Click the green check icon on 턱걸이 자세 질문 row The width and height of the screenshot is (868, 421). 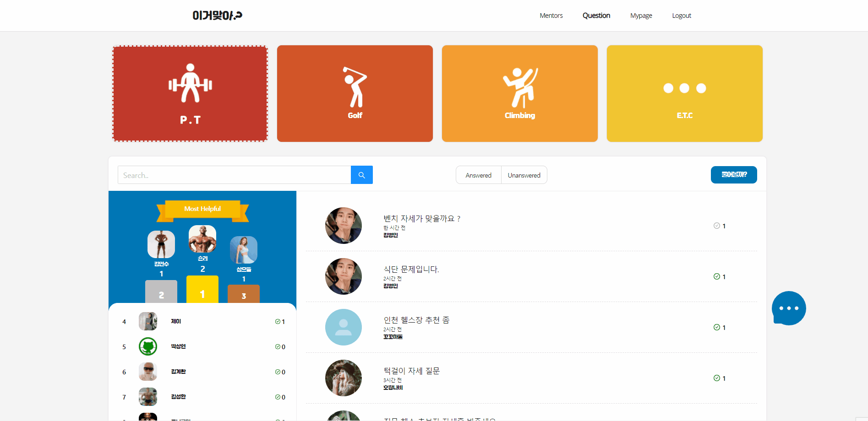[x=717, y=378]
